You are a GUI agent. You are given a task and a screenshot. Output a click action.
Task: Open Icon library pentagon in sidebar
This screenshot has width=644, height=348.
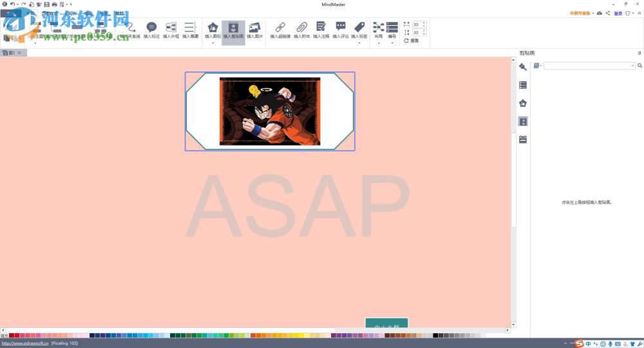coord(523,103)
